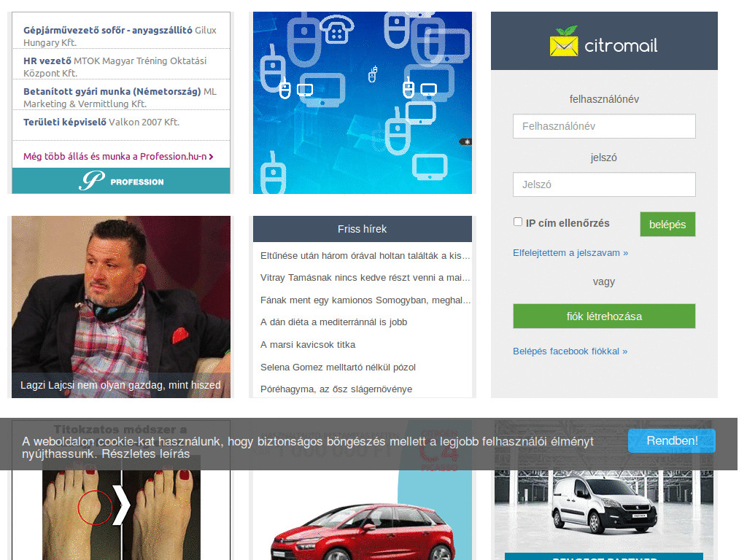Open news Eltűnése után három órával holtan
This screenshot has width=747, height=560.
[365, 256]
